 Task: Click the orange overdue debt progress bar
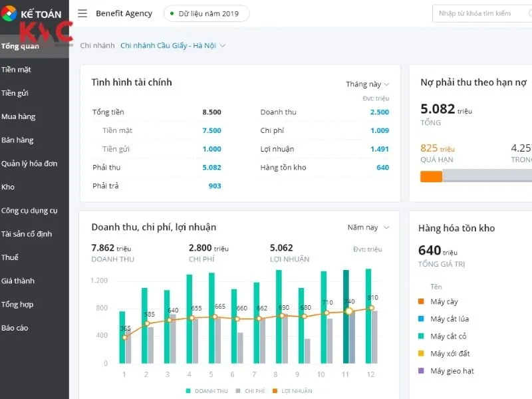pos(431,176)
